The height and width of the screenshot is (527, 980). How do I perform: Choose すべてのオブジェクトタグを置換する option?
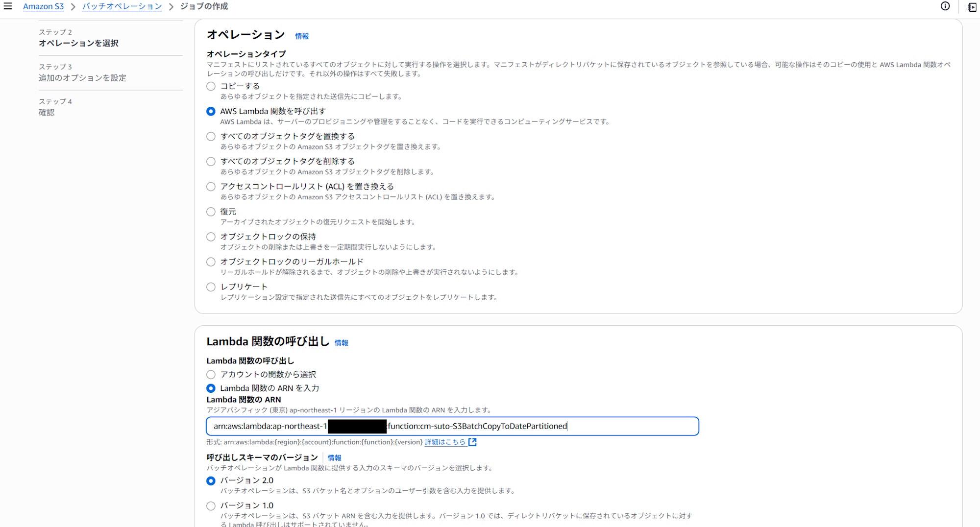coord(211,136)
